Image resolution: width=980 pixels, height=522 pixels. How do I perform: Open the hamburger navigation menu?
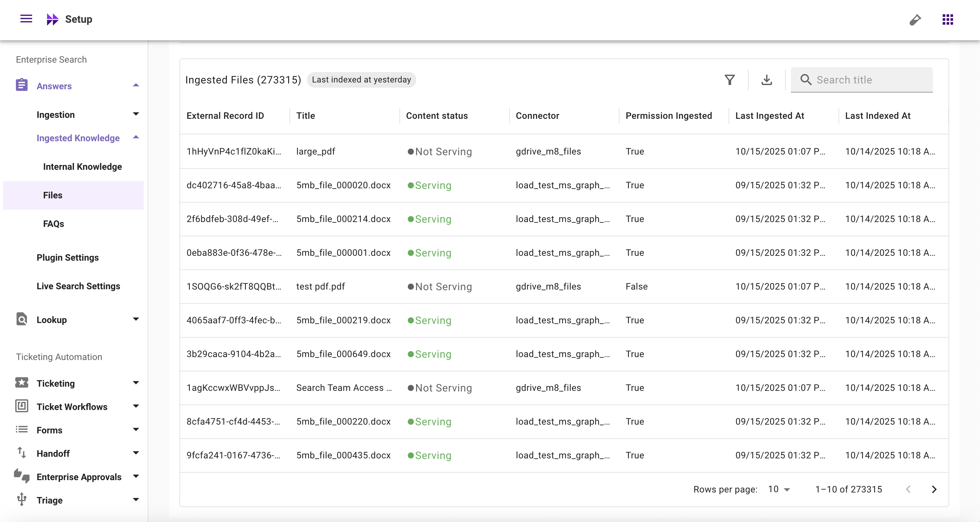pos(26,19)
